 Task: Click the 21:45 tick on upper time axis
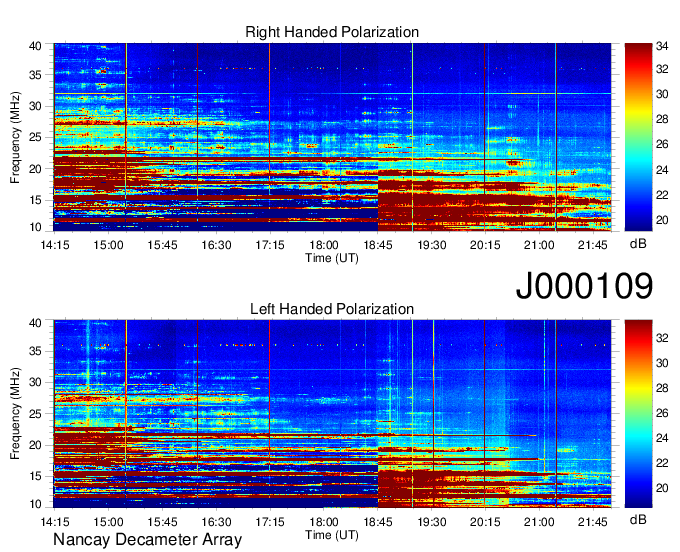(593, 245)
